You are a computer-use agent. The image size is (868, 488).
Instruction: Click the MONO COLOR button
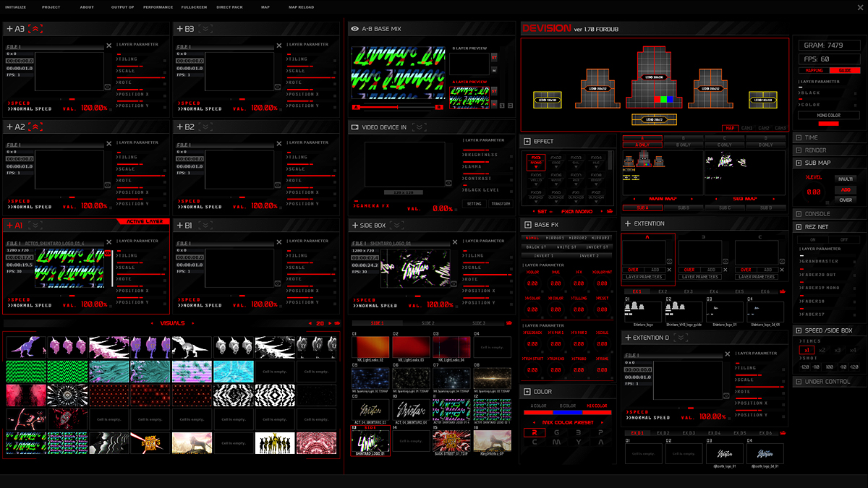tap(828, 115)
